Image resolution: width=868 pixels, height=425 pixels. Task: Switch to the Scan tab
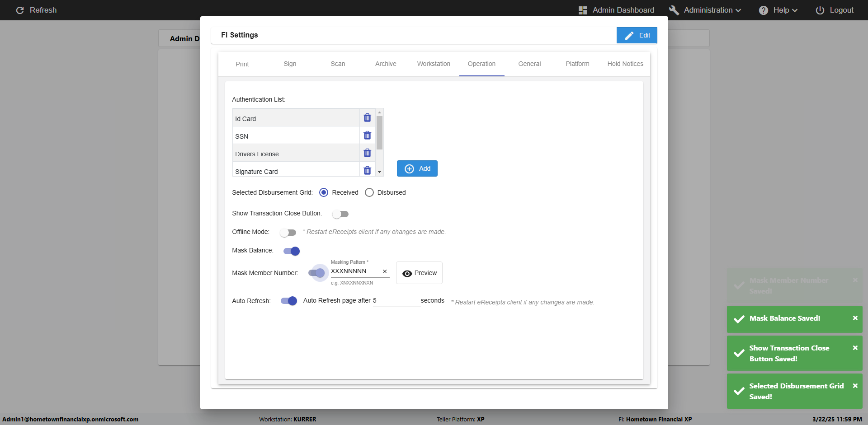coord(338,64)
